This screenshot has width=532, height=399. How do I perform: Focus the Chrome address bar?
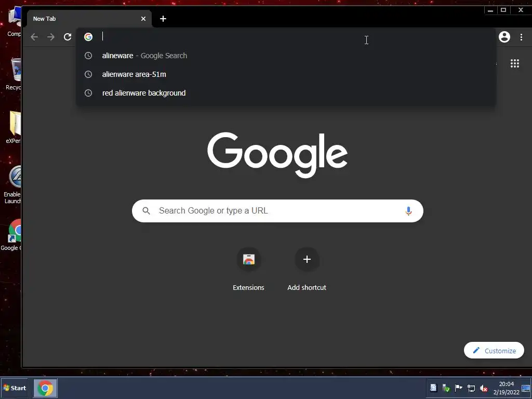[286, 37]
